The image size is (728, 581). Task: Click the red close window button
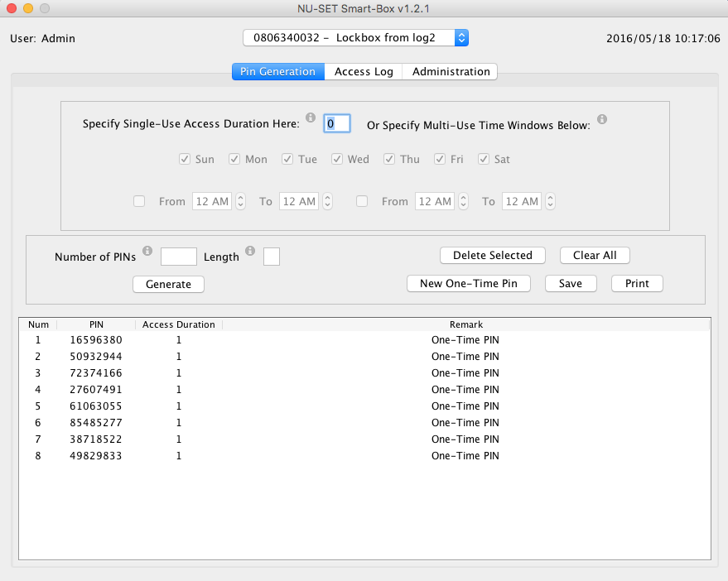click(12, 8)
